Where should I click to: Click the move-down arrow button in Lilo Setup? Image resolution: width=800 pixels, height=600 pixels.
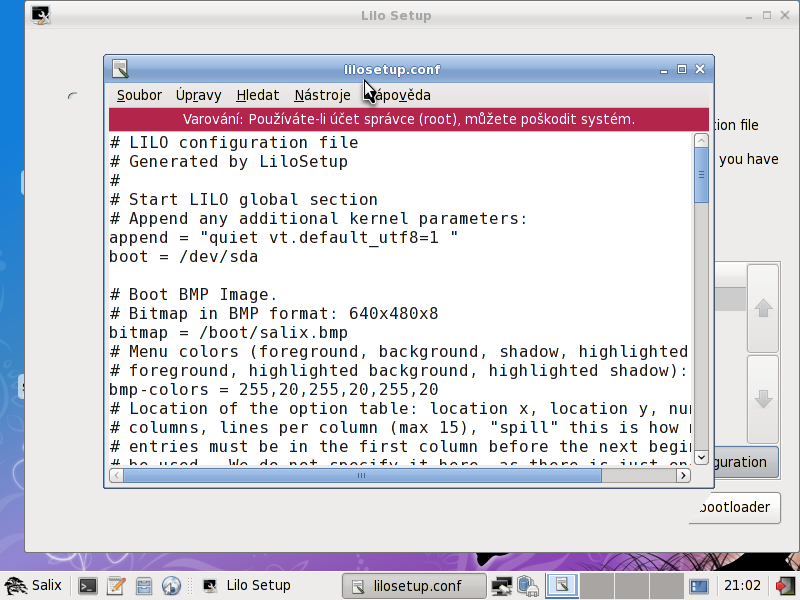click(763, 399)
